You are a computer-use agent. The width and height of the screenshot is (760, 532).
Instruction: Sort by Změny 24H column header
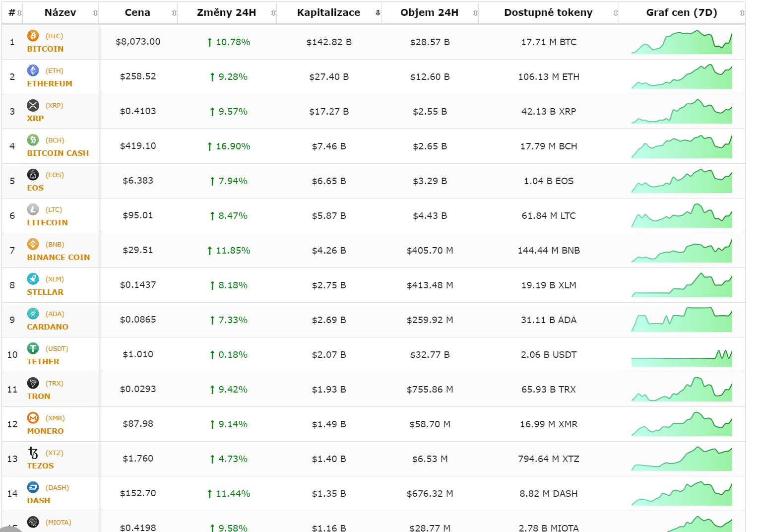tap(226, 12)
